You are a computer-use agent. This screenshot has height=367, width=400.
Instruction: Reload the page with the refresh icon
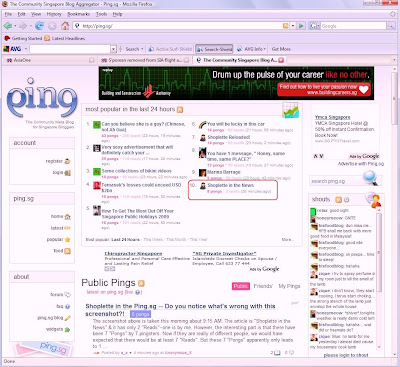[39, 26]
